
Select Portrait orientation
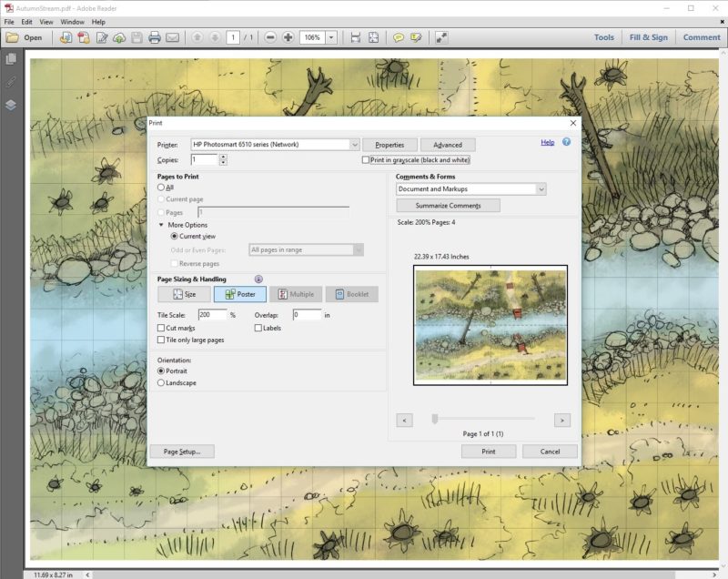[161, 371]
